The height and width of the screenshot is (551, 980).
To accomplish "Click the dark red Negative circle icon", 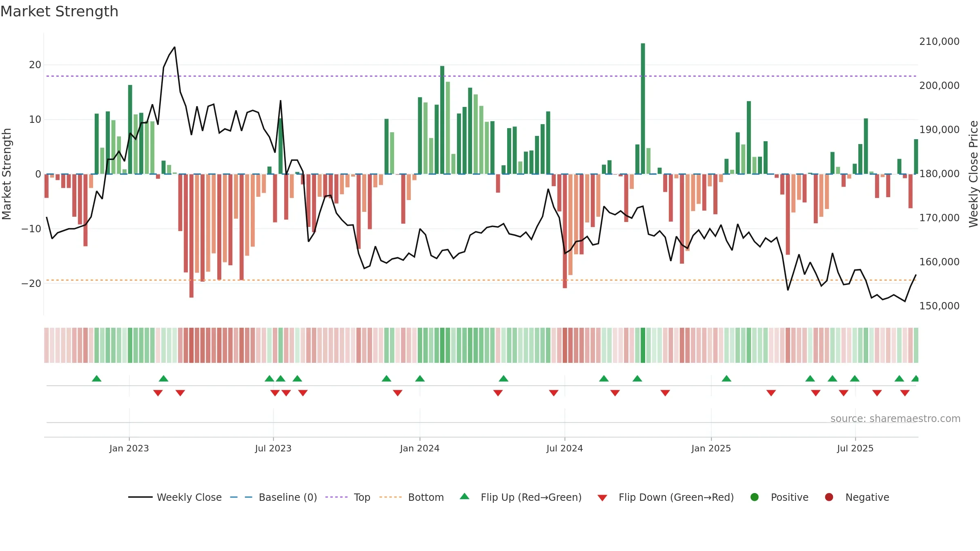I will coord(829,497).
